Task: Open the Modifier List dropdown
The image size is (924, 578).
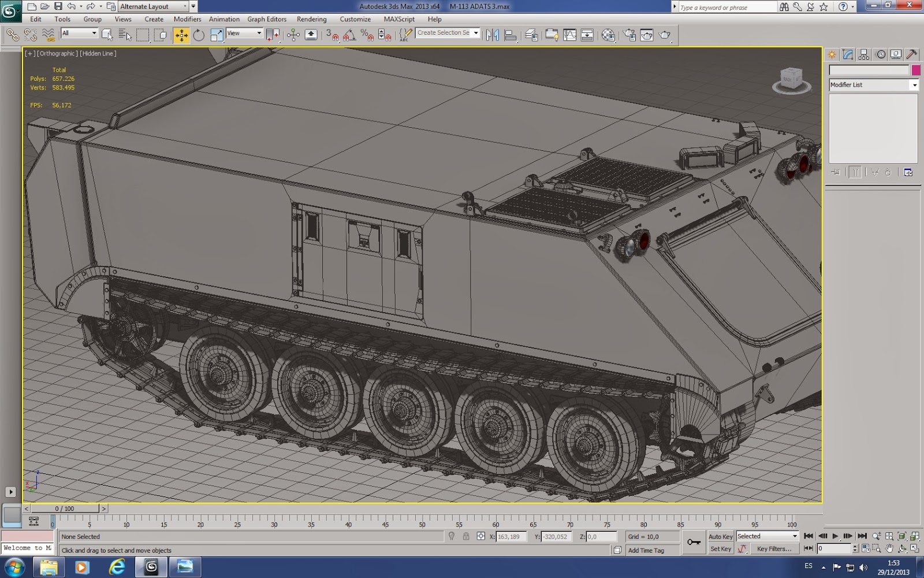Action: [914, 85]
